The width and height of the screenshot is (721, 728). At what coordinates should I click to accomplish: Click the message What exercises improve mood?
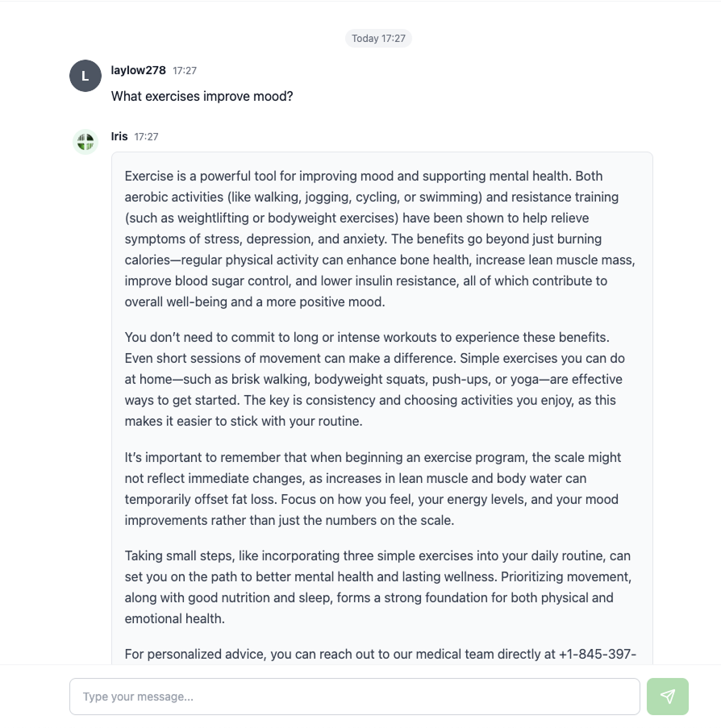click(202, 96)
